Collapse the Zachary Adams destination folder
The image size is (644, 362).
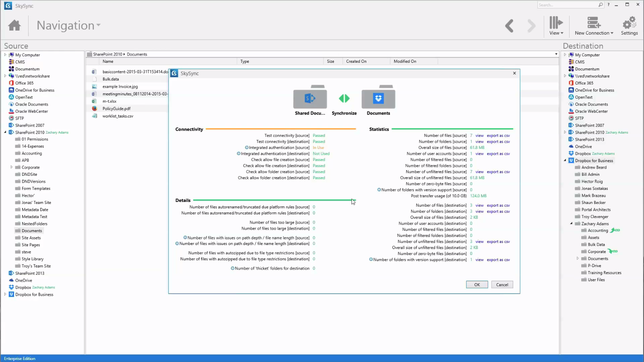click(571, 224)
